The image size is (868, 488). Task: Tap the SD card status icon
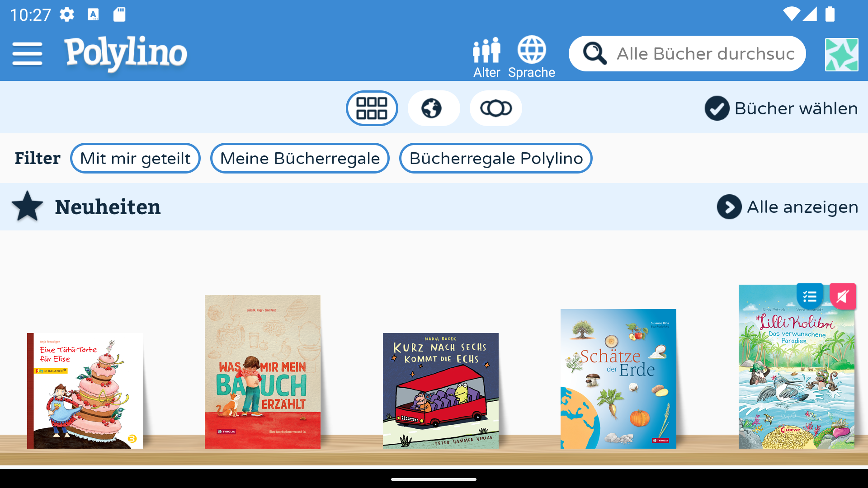[119, 14]
